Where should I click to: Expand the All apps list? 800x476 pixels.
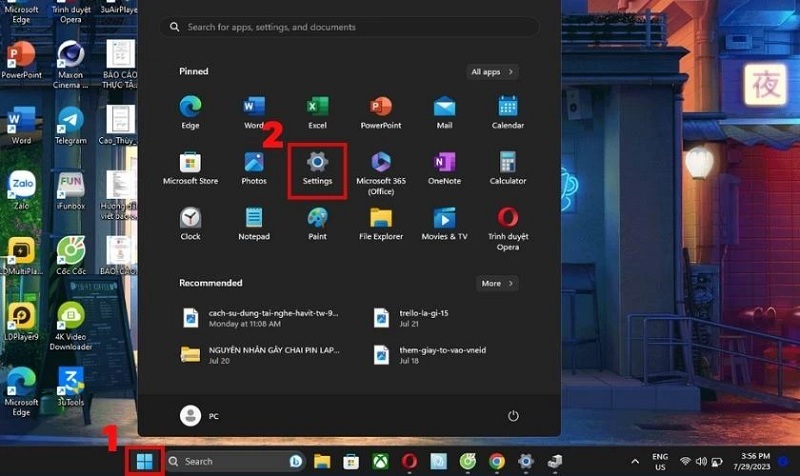point(492,72)
